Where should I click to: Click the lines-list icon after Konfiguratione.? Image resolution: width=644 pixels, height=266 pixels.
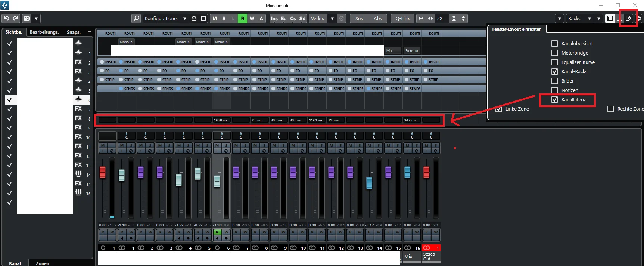coord(203,18)
